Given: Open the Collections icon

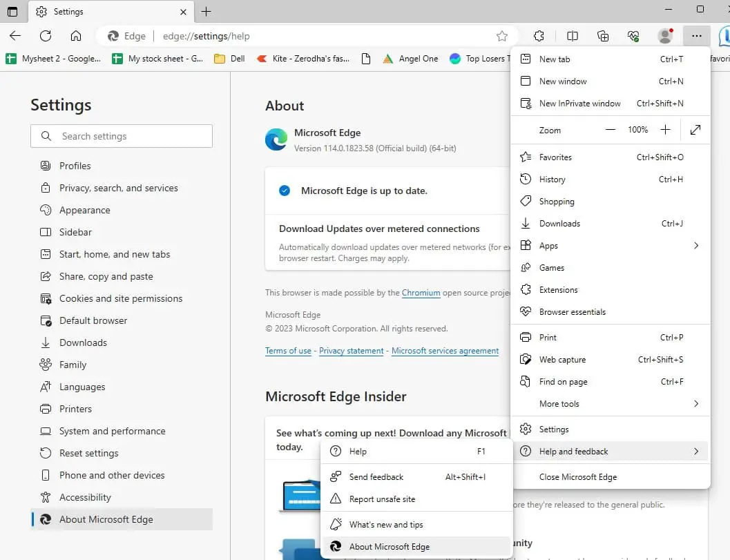Looking at the screenshot, I should click(x=602, y=35).
